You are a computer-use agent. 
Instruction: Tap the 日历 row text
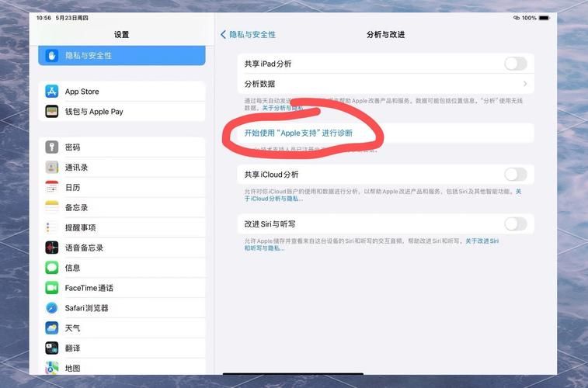click(x=72, y=187)
